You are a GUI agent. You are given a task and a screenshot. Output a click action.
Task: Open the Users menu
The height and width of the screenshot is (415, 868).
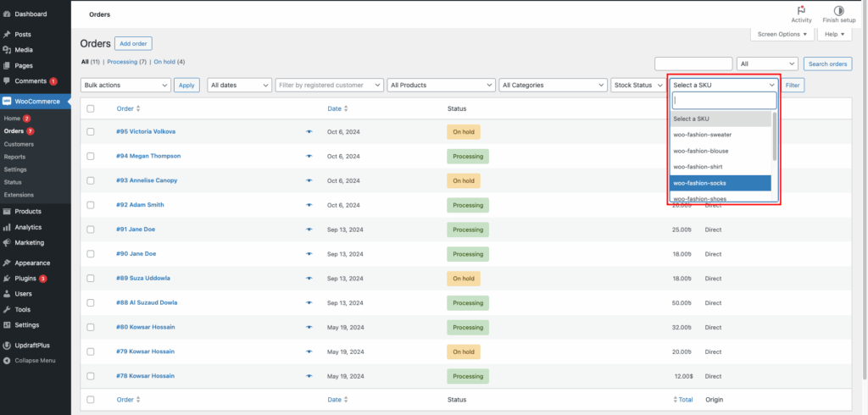23,294
